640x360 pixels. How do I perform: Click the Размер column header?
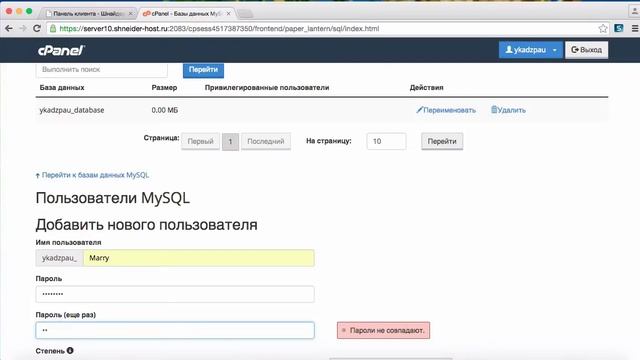pyautogui.click(x=164, y=87)
